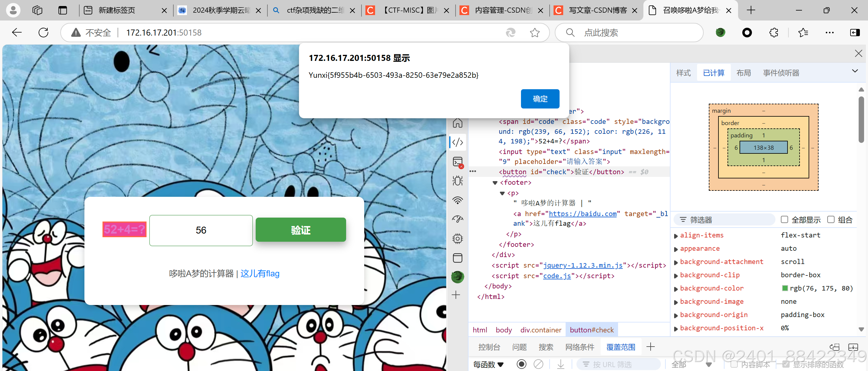Open the Elements panel code icon
Screen dimensions: 868x371
click(457, 142)
